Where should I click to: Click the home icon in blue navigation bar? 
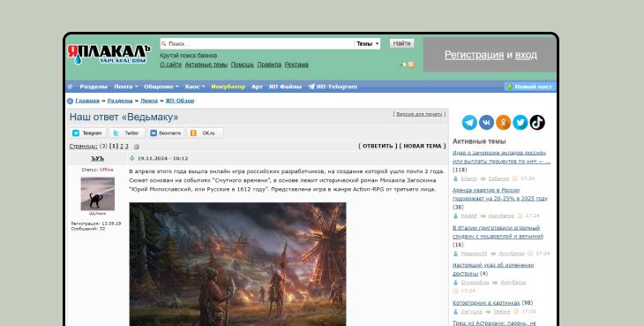pyautogui.click(x=71, y=87)
